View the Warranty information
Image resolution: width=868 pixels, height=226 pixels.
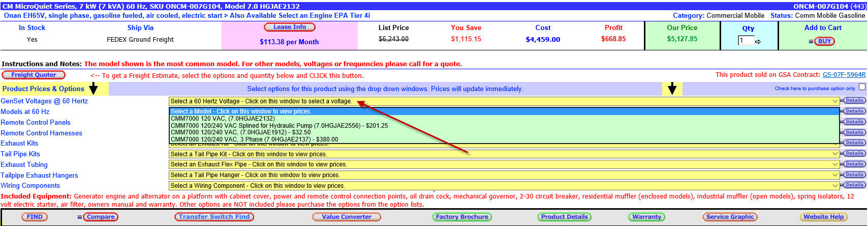tap(646, 216)
